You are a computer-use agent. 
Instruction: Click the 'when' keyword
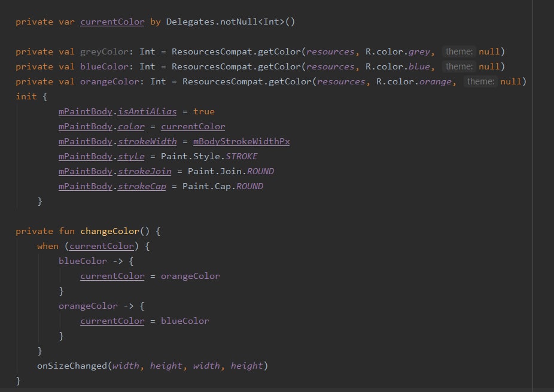click(48, 246)
